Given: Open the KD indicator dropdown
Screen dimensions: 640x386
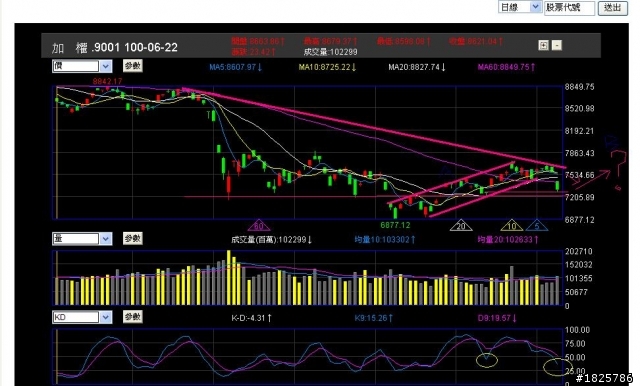Looking at the screenshot, I should (x=82, y=317).
